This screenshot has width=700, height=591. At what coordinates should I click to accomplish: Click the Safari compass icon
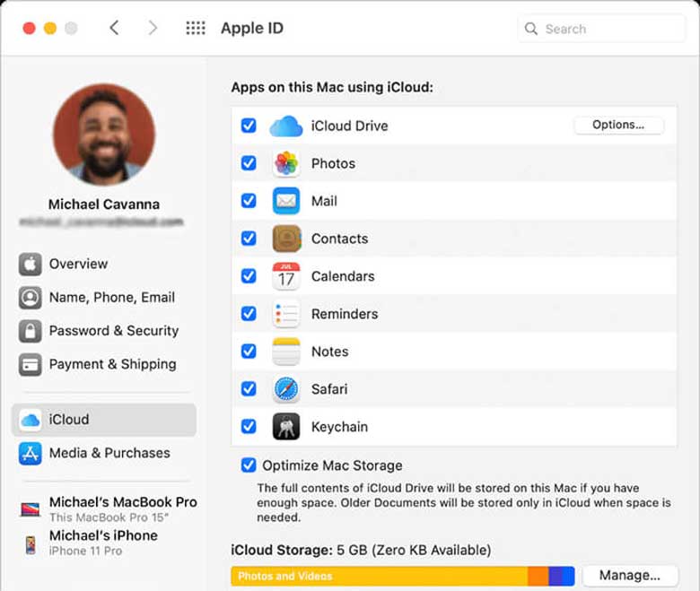click(x=286, y=389)
